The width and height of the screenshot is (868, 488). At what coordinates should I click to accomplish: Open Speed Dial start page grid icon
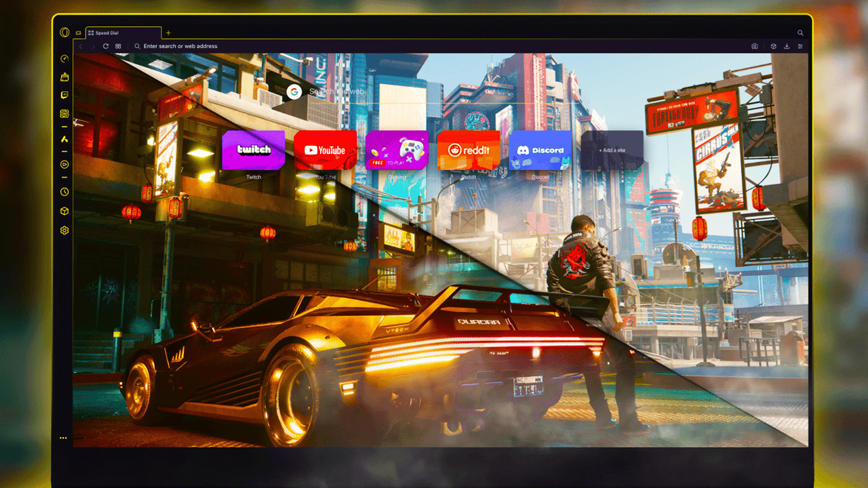coord(118,46)
